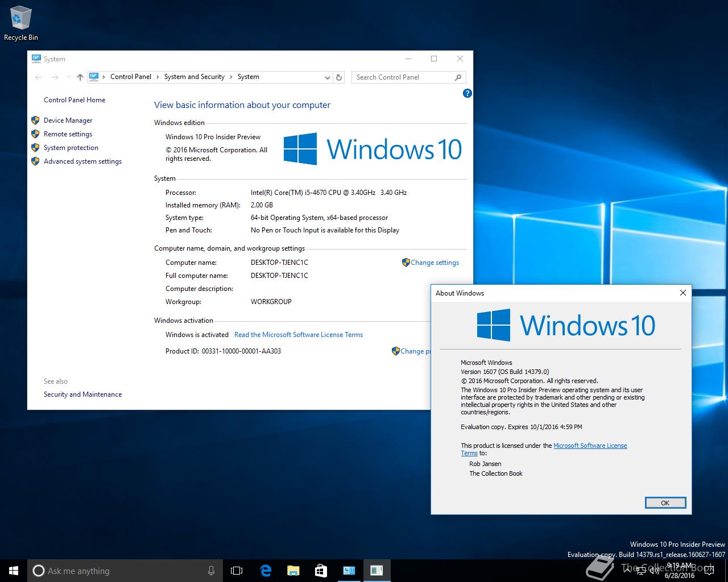The width and height of the screenshot is (728, 582).
Task: Click shield icon beside Advanced system settings
Action: [35, 161]
